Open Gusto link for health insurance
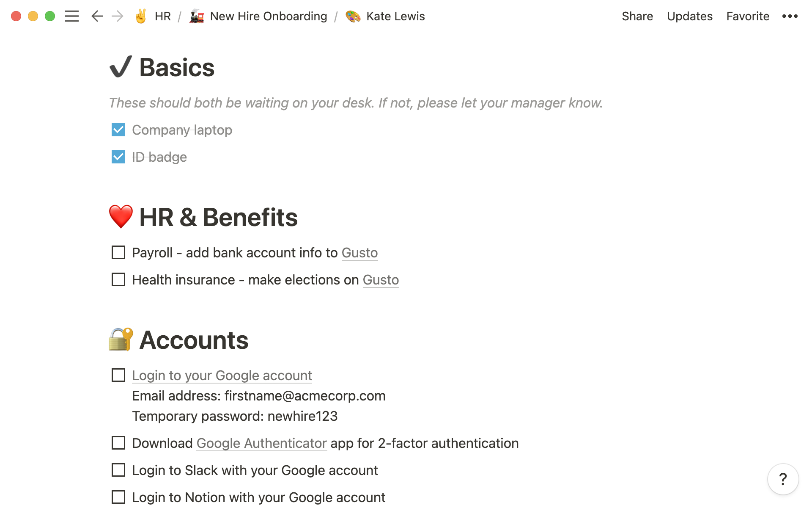The image size is (812, 508). click(381, 280)
